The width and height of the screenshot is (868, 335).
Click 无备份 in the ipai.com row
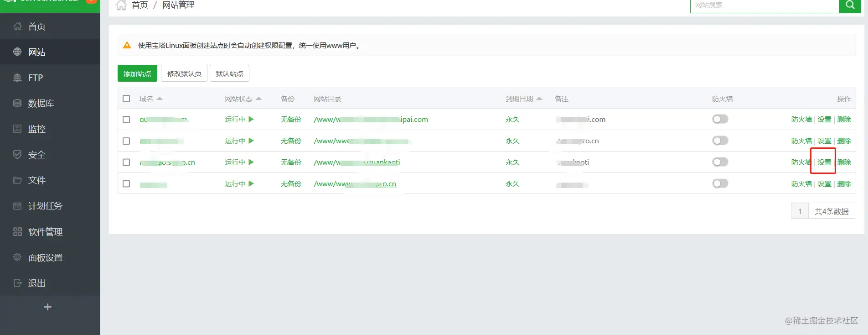click(x=291, y=119)
